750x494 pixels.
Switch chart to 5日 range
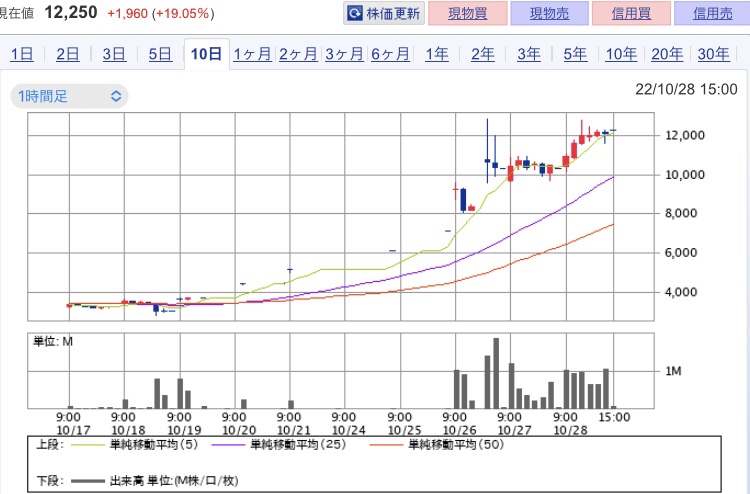click(x=160, y=54)
